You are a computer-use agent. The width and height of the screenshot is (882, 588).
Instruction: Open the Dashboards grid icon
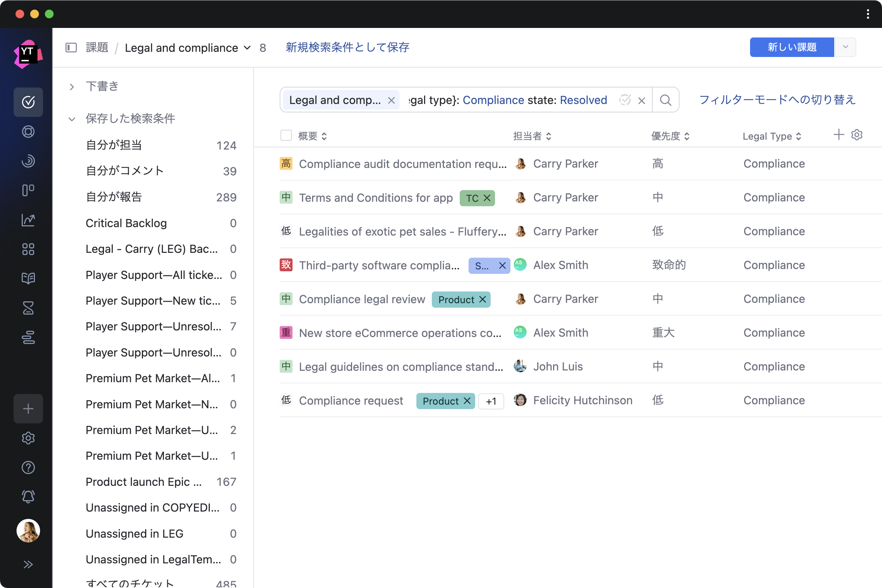point(28,249)
